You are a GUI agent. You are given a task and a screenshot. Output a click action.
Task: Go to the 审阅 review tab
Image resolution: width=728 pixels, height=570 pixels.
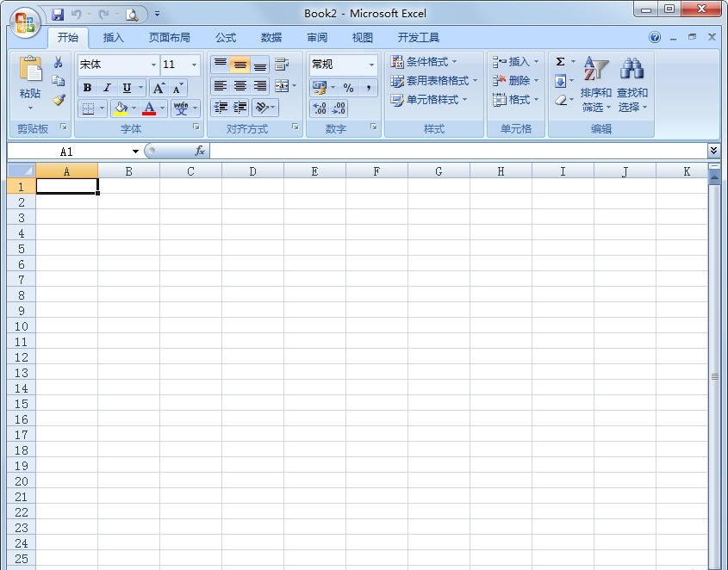(x=317, y=38)
